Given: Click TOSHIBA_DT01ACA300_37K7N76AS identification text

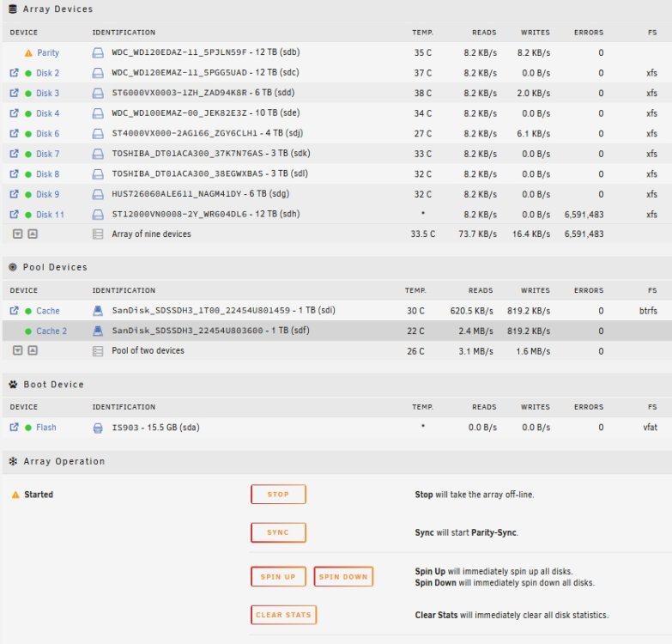Looking at the screenshot, I should point(187,154).
